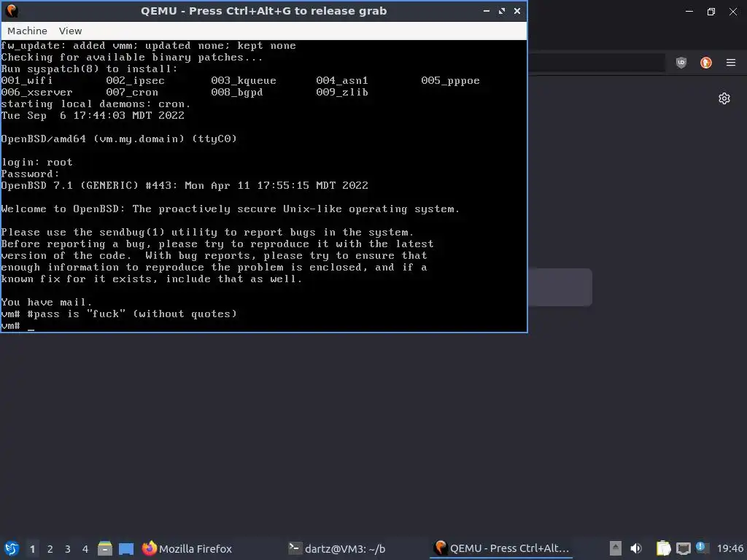Click the uBlock Origin shield icon in Firefox
This screenshot has height=560, width=747.
click(x=681, y=63)
